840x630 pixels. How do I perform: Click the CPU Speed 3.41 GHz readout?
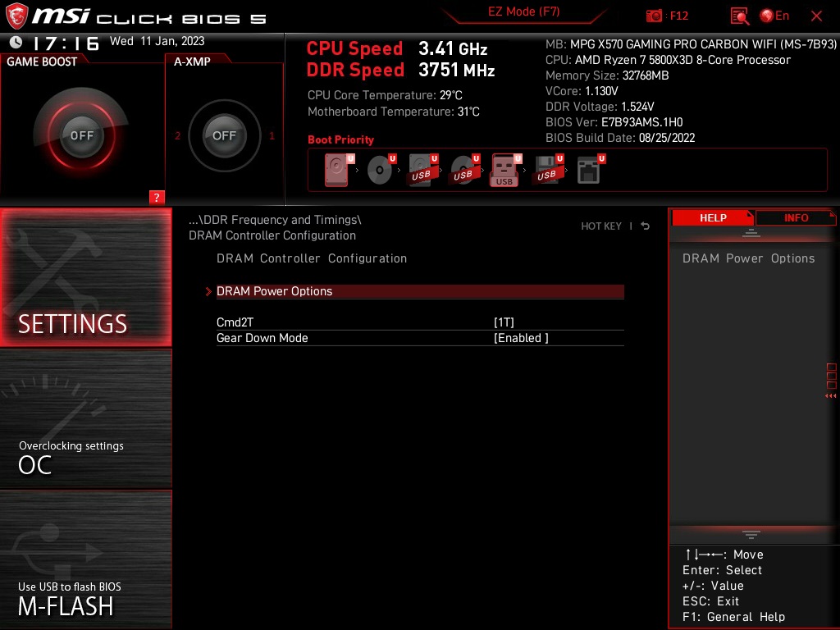(x=397, y=48)
